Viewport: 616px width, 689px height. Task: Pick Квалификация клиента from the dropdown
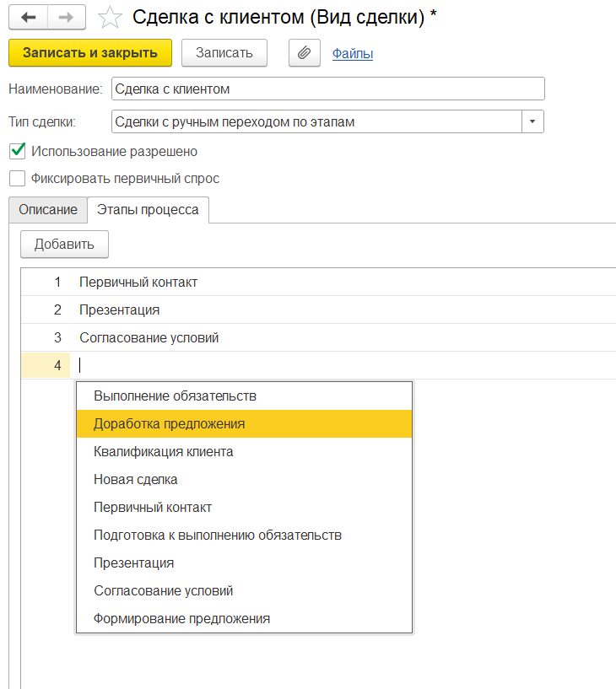[x=245, y=452]
